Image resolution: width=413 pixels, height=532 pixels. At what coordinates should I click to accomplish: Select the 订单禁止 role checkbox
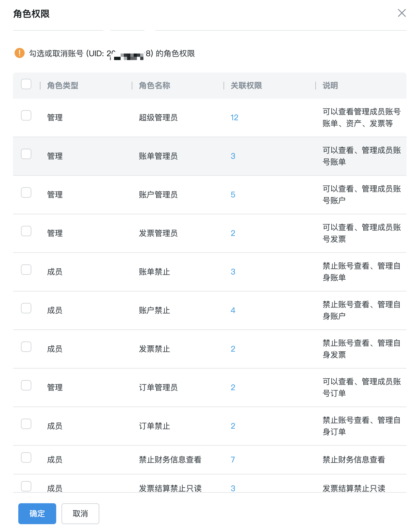26,424
